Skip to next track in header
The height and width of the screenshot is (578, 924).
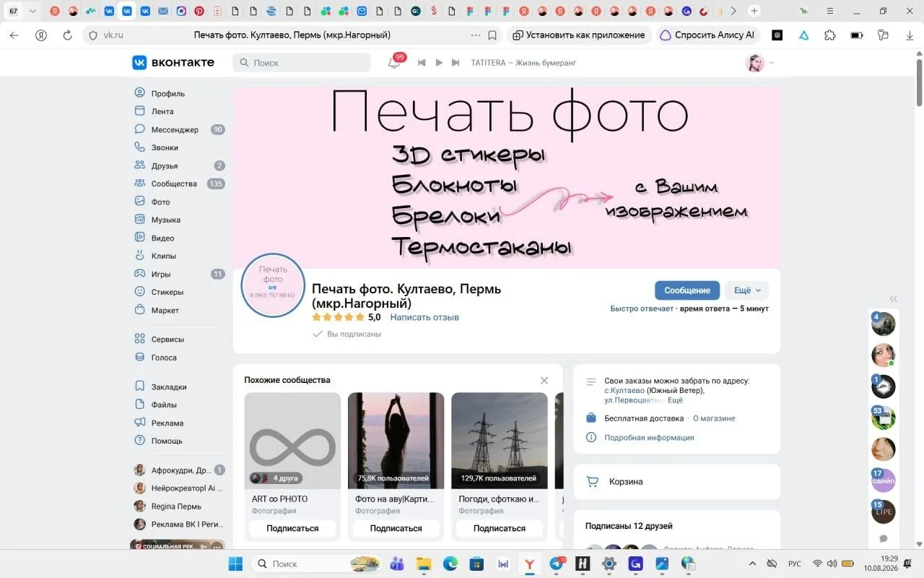pos(456,63)
